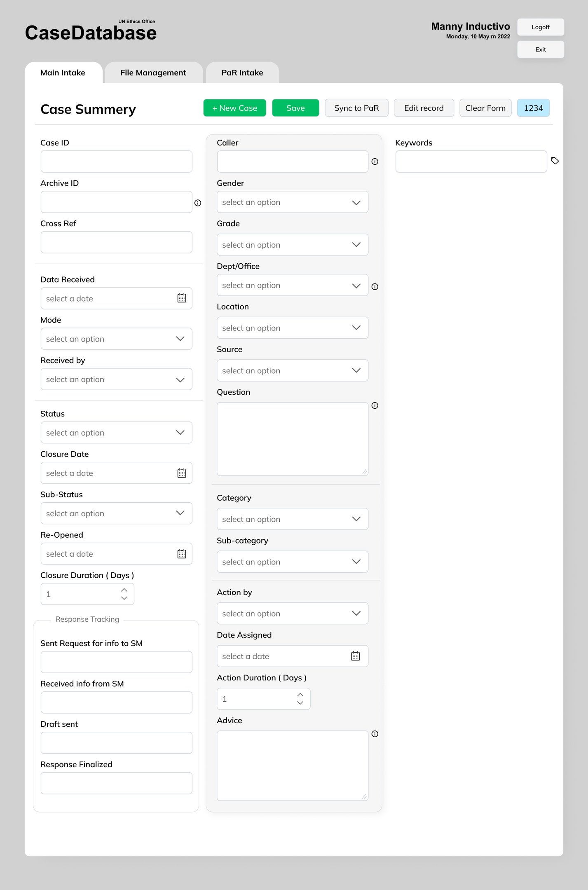Open the PaR Intake tab
The width and height of the screenshot is (588, 890).
242,73
